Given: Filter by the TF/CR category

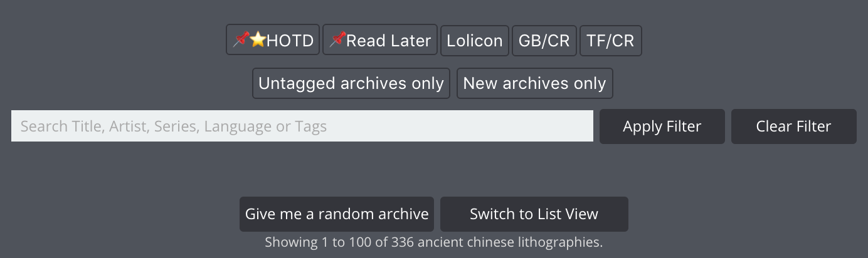Looking at the screenshot, I should 611,40.
